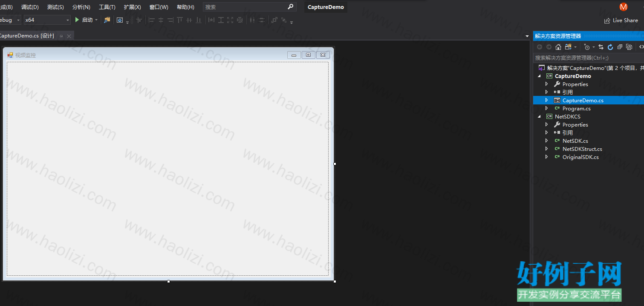This screenshot has width=644, height=306.
Task: Open the open-documents list arrow at tab row end
Action: (x=527, y=36)
